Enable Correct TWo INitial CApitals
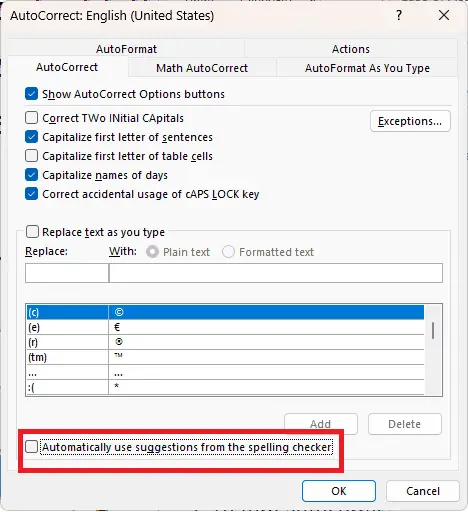The width and height of the screenshot is (468, 512). [x=31, y=118]
